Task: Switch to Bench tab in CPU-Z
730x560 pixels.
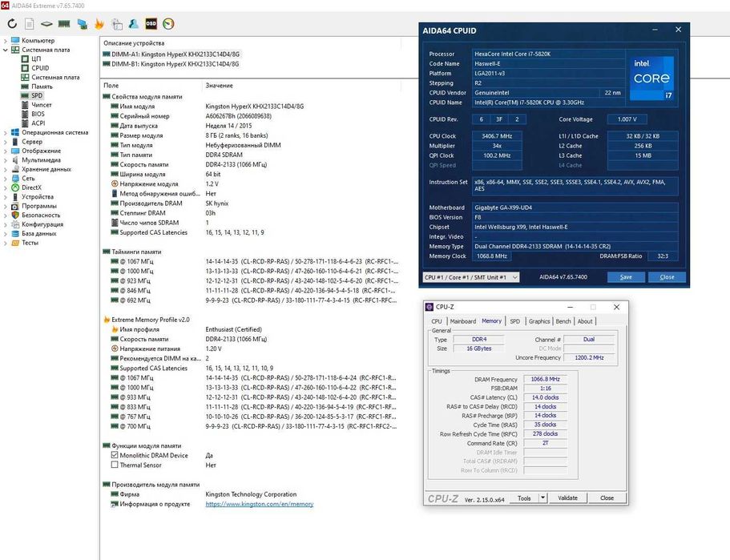Action: (x=563, y=321)
